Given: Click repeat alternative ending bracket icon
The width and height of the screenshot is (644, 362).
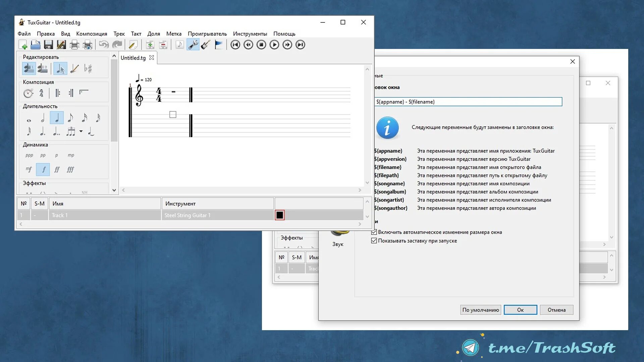Looking at the screenshot, I should 84,92.
